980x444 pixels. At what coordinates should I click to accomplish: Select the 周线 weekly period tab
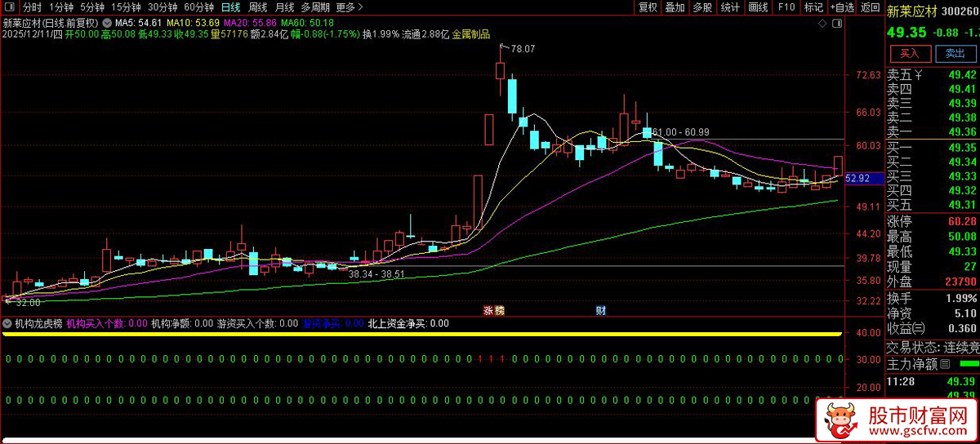(x=258, y=7)
